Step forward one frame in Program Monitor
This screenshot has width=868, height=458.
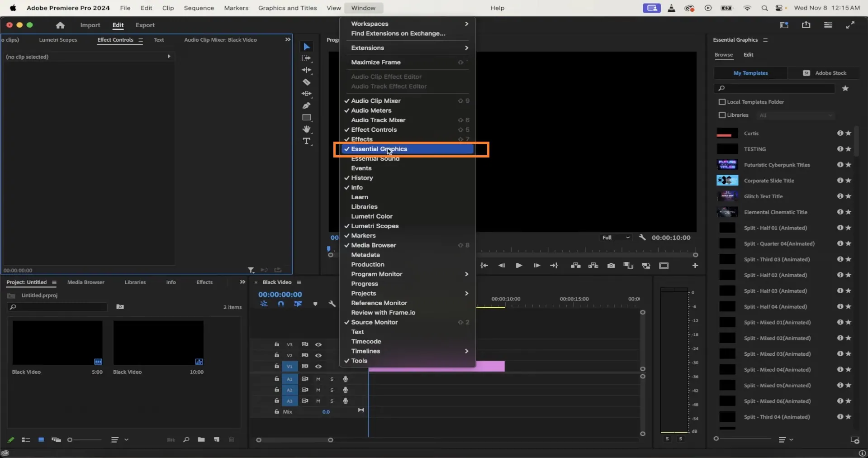tap(536, 266)
